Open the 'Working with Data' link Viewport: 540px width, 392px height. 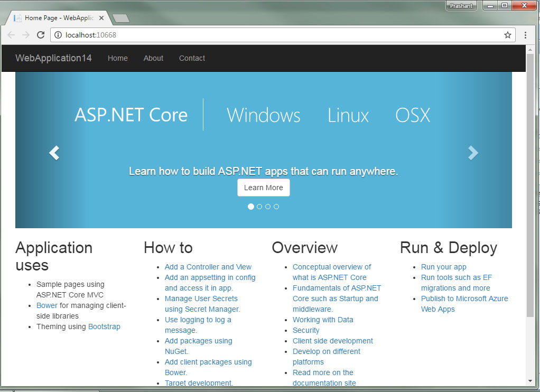pos(323,320)
